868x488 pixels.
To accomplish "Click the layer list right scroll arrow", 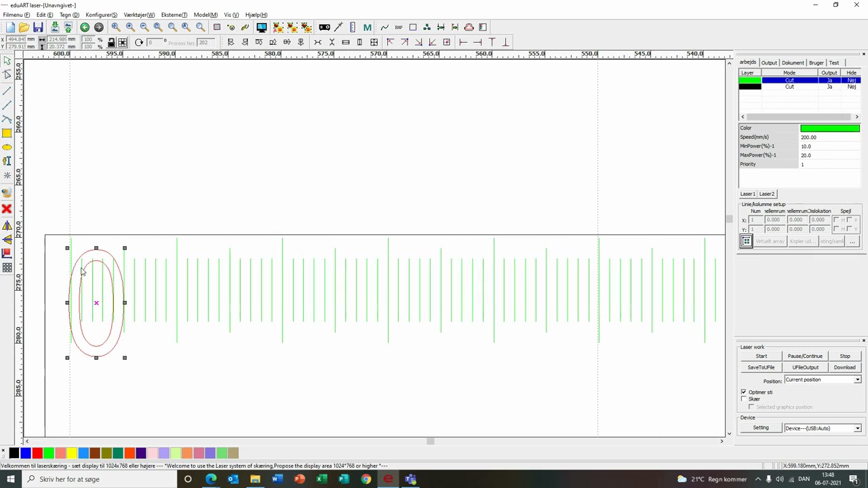I will (856, 117).
